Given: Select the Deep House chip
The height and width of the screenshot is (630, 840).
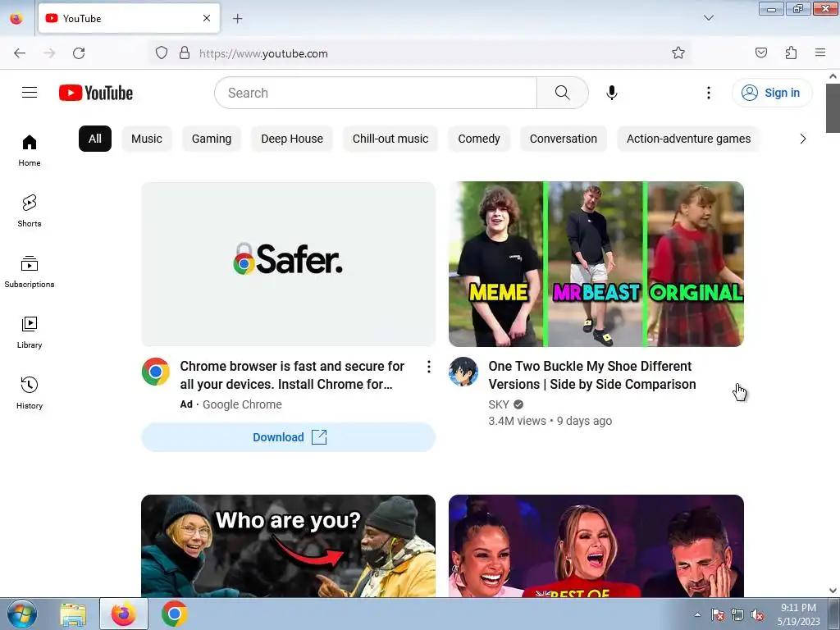Looking at the screenshot, I should click(x=292, y=139).
